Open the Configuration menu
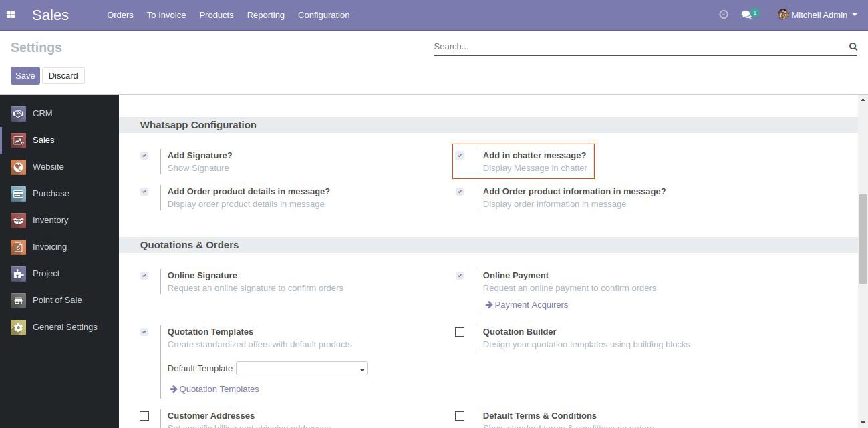The height and width of the screenshot is (428, 868). point(323,15)
